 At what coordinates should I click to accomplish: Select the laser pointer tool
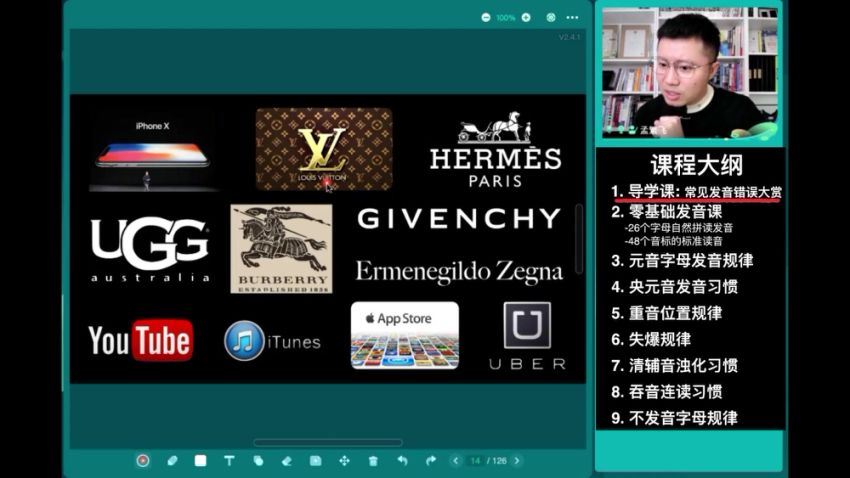pos(143,461)
